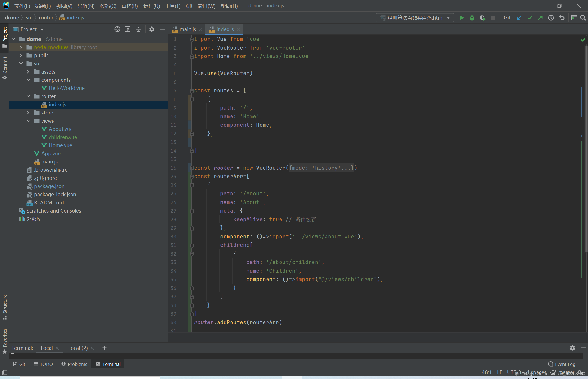Select README.md in project tree

[49, 202]
